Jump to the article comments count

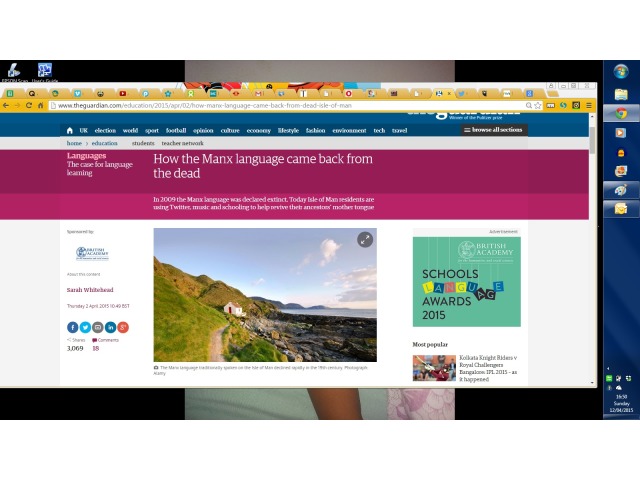tap(96, 349)
